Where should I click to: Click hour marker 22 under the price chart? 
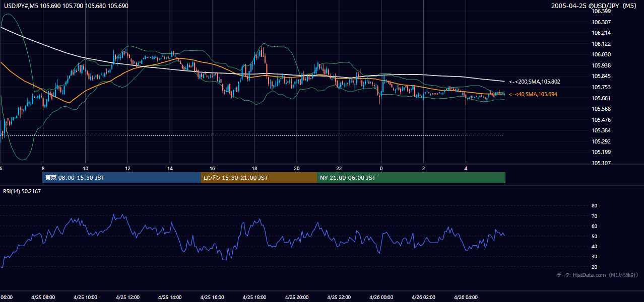tap(339, 168)
